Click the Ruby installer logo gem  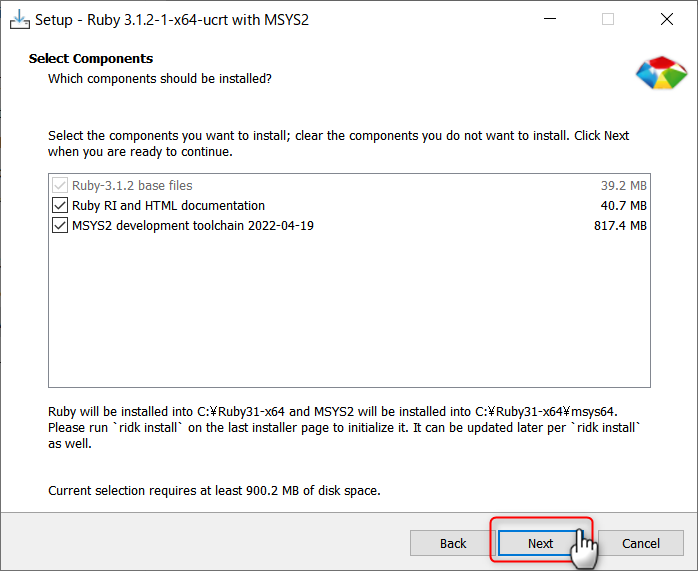[661, 73]
